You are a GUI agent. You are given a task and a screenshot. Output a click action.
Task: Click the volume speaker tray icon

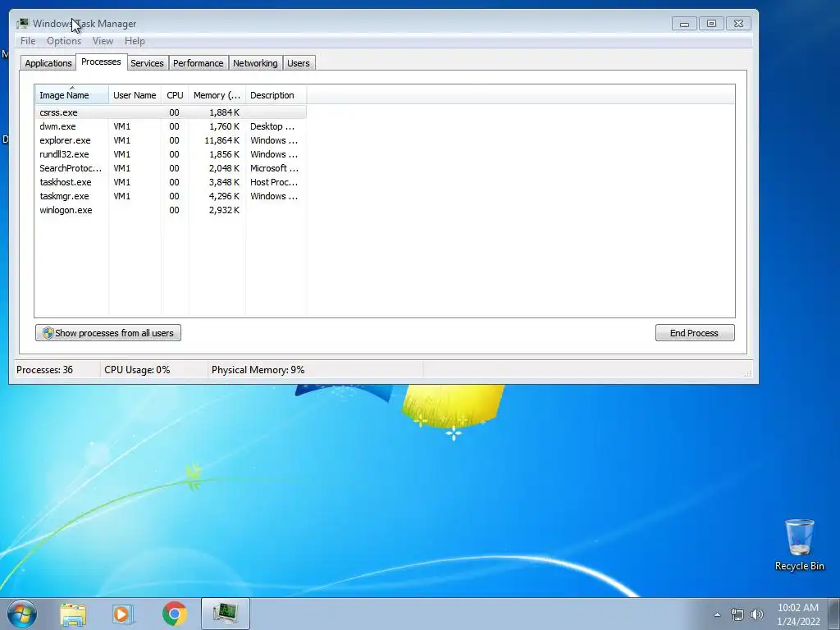tap(757, 614)
